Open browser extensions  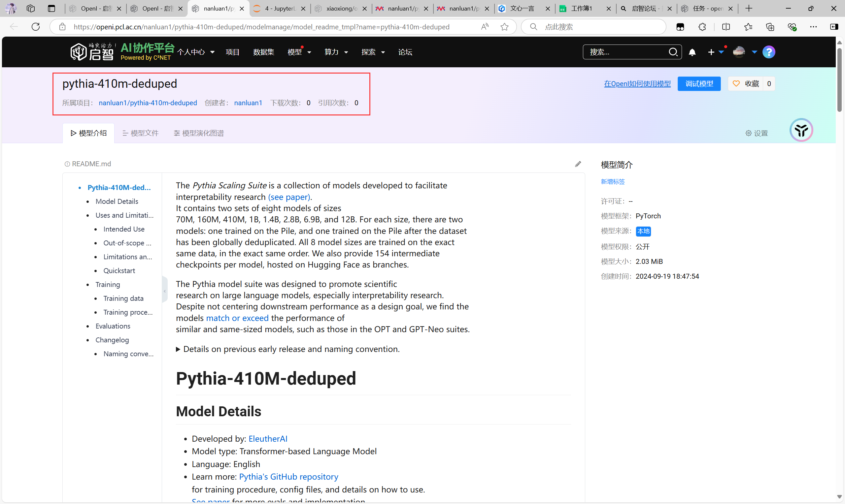[702, 27]
